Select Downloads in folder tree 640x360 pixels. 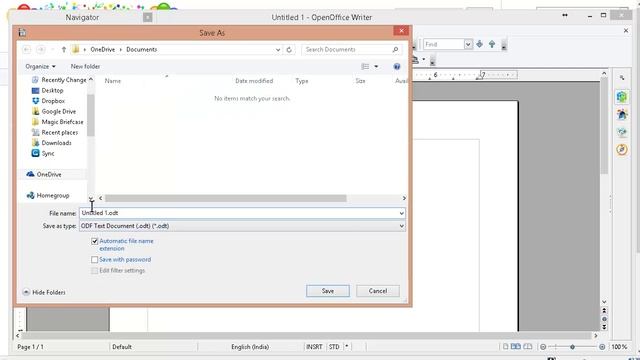(52, 143)
